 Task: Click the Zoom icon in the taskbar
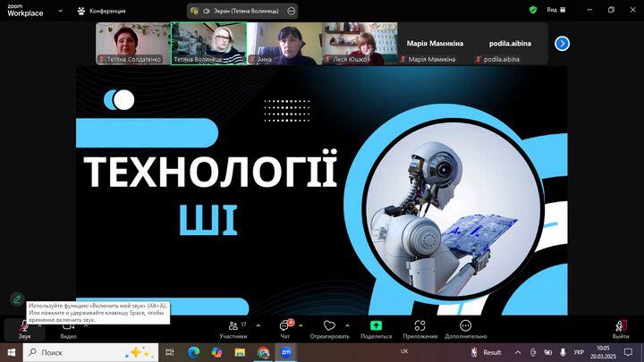286,352
